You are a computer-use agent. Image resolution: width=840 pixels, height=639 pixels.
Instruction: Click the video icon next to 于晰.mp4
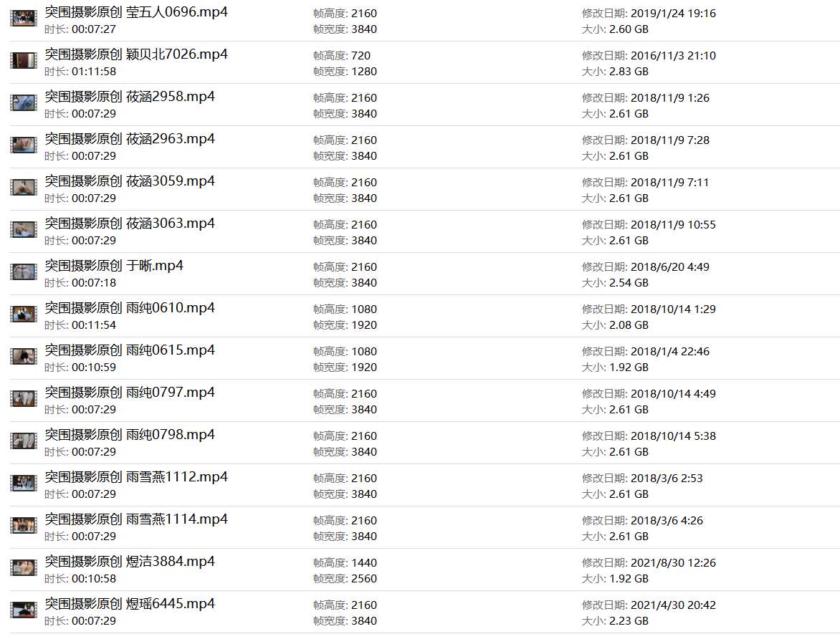coord(23,272)
